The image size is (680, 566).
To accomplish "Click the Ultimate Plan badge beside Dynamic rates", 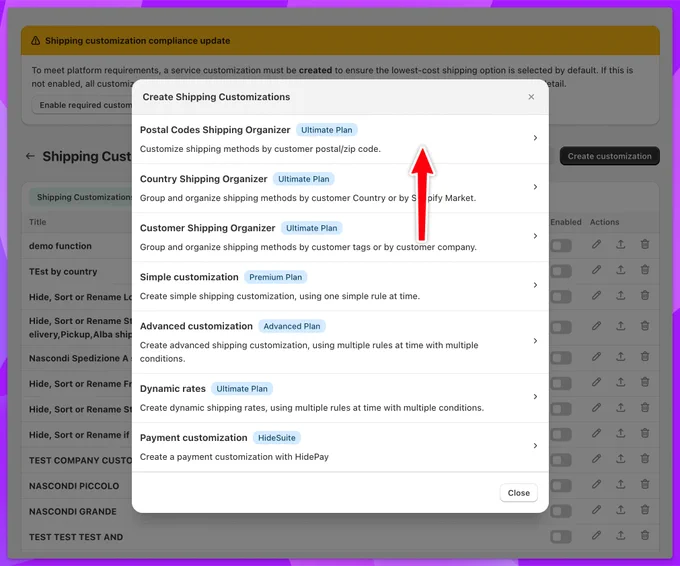I will click(242, 389).
